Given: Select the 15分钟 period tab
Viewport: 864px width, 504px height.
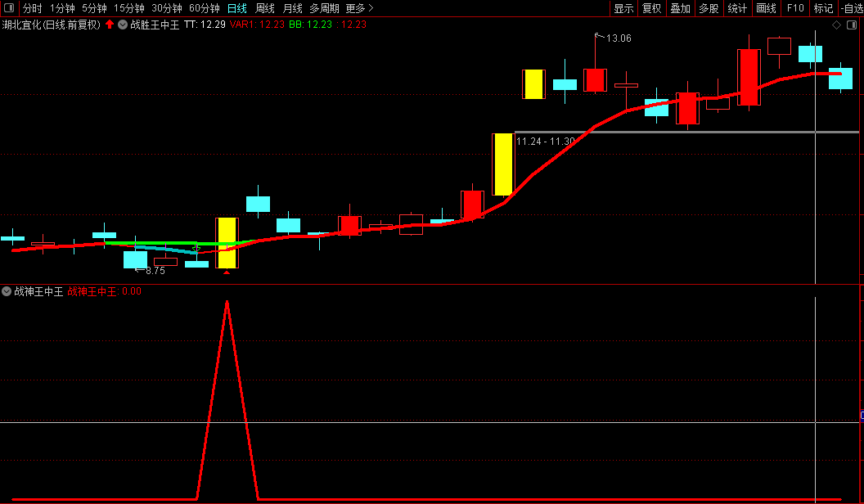Looking at the screenshot, I should 129,8.
